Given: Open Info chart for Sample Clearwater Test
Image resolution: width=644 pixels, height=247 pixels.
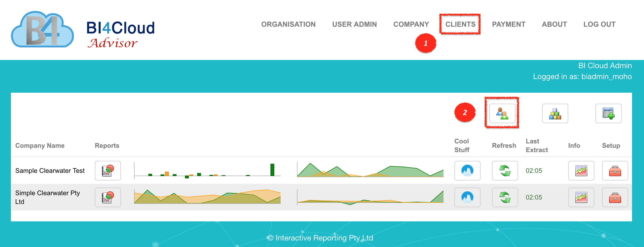Looking at the screenshot, I should tap(581, 171).
